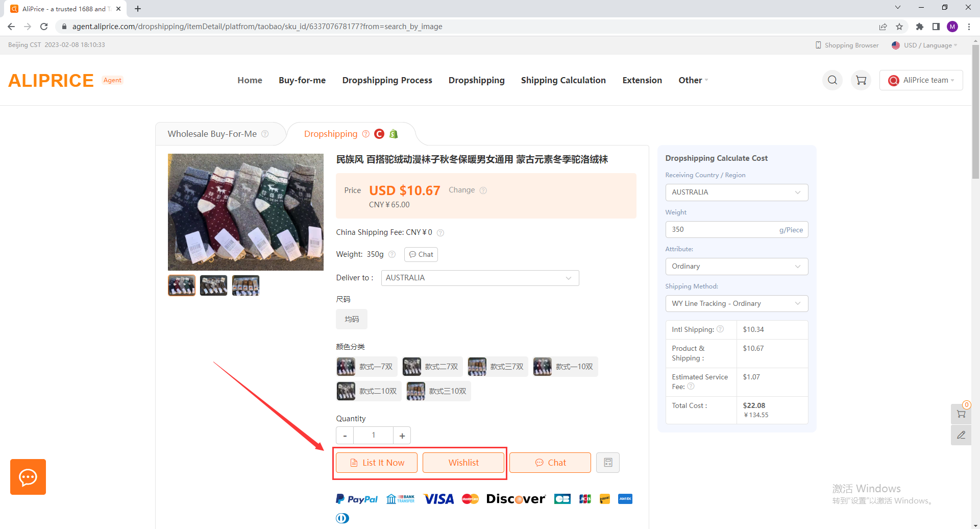The height and width of the screenshot is (529, 980).
Task: Select color option 款式三10双
Action: pyautogui.click(x=438, y=391)
